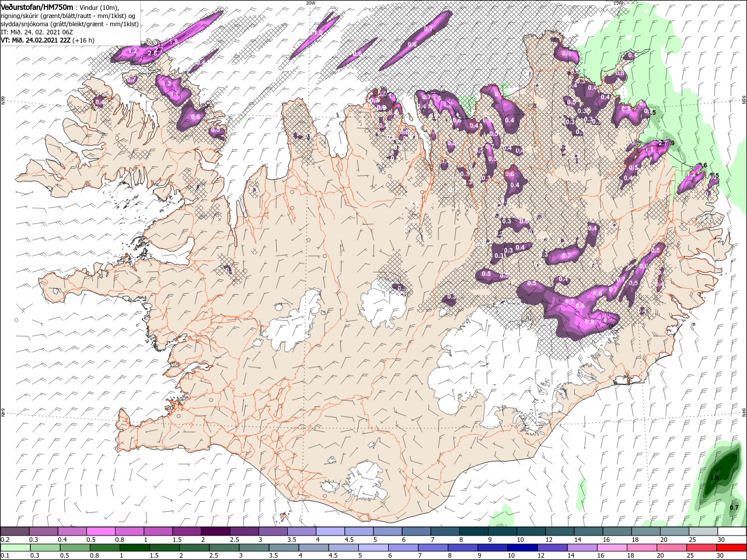Click the 'VT: Mið. 24.02.2021 22Z (+16 h)' line
Image resolution: width=747 pixels, height=560 pixels.
pos(48,40)
